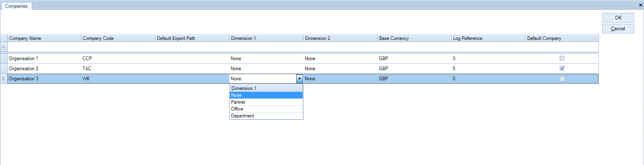Click the Cancel button
644x165 pixels.
point(618,29)
